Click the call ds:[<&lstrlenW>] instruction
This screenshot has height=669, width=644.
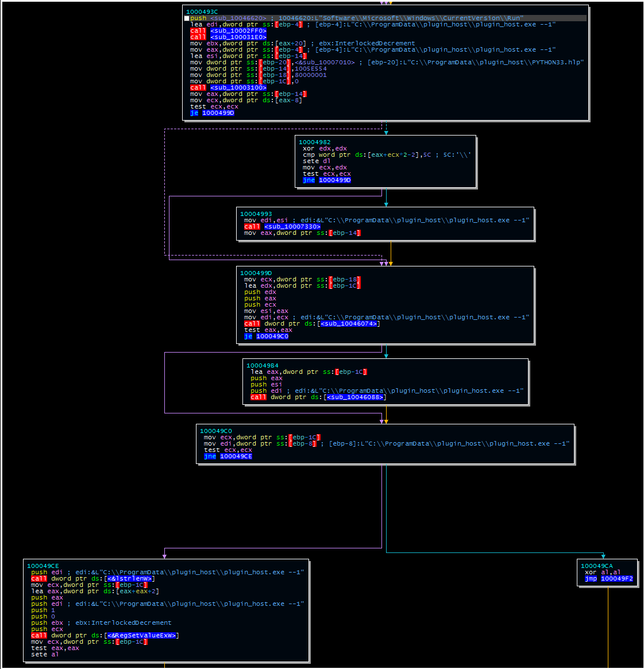[x=92, y=578]
